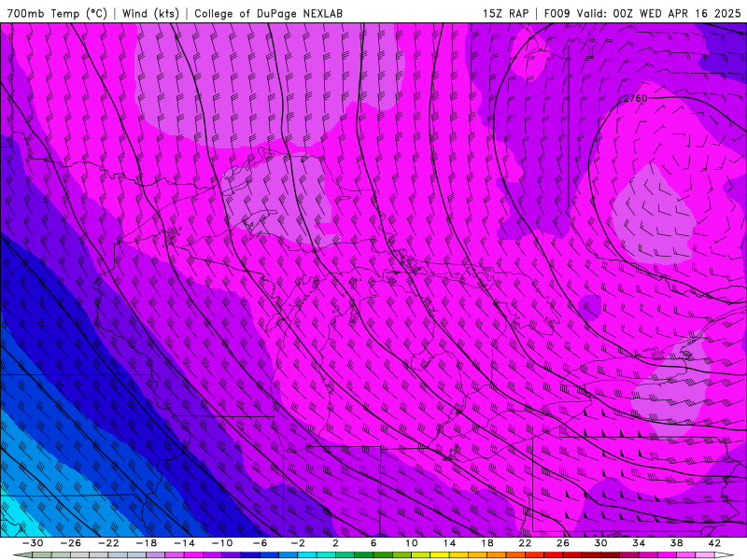Image resolution: width=747 pixels, height=560 pixels.
Task: Click the '42' value on the color scale
Action: (714, 543)
